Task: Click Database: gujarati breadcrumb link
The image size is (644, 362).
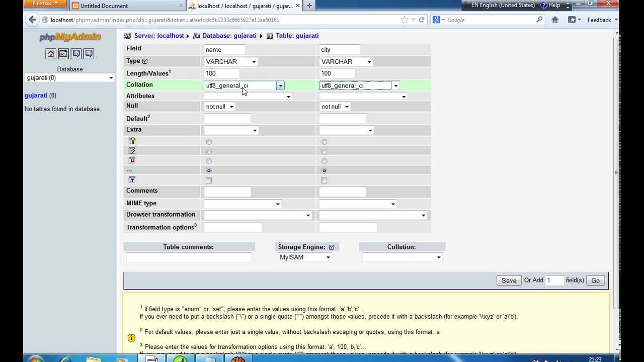Action: [x=229, y=36]
